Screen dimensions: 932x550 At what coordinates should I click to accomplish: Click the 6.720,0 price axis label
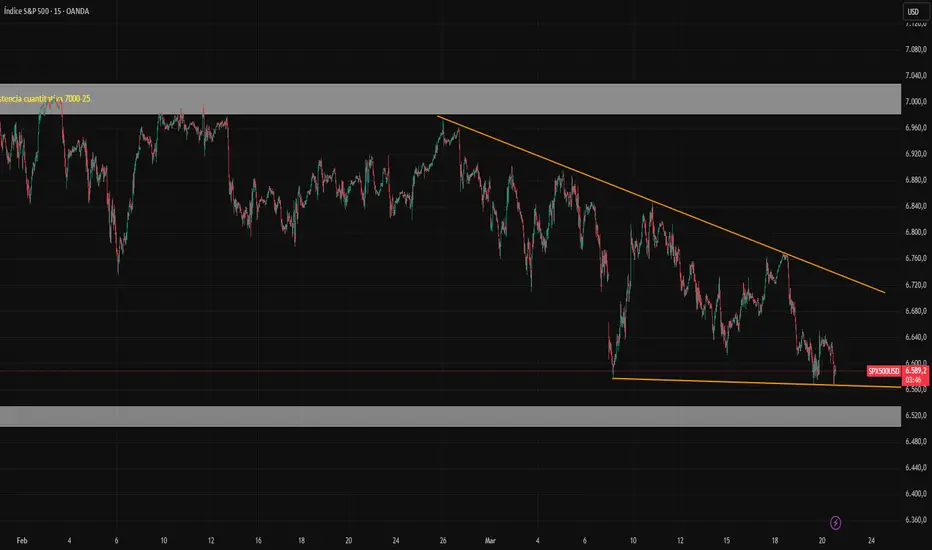[x=915, y=285]
